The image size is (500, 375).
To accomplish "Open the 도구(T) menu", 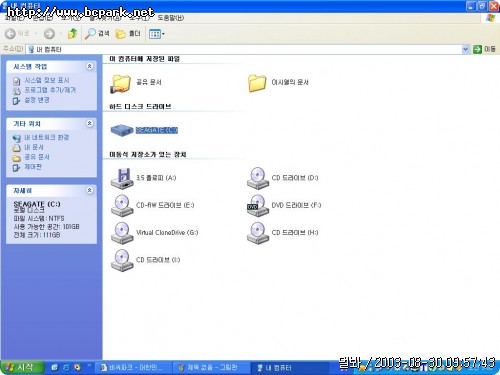I will pos(139,18).
